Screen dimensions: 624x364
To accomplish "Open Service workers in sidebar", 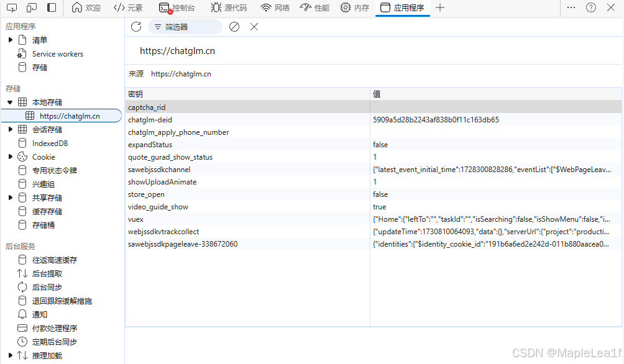I will pyautogui.click(x=57, y=53).
